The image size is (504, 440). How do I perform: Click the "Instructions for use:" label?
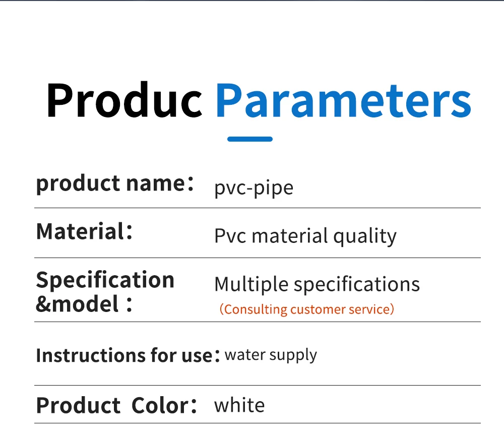(x=128, y=355)
